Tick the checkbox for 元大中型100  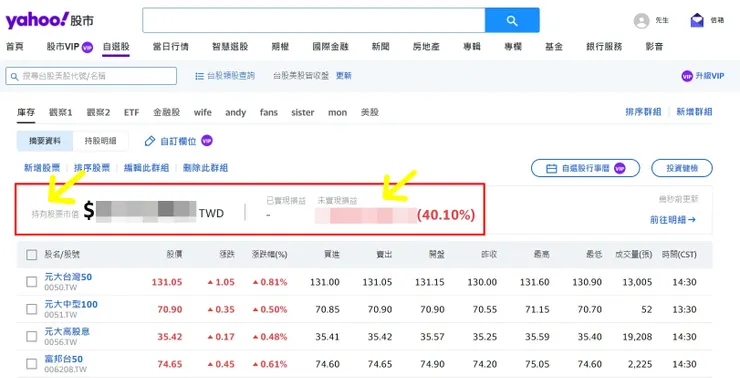coord(32,310)
